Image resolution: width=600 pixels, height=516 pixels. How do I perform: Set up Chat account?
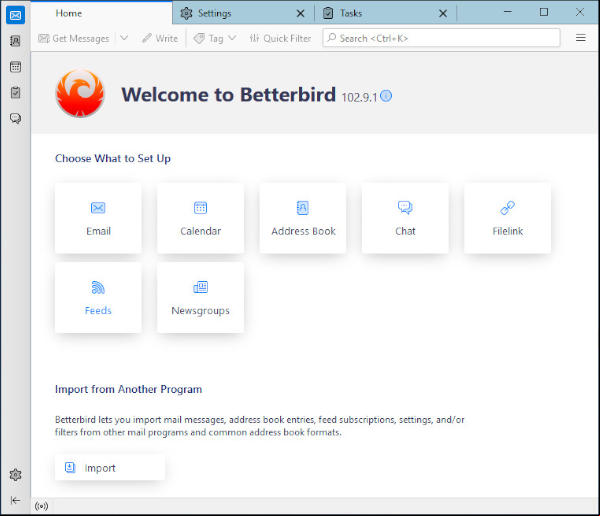pos(405,218)
